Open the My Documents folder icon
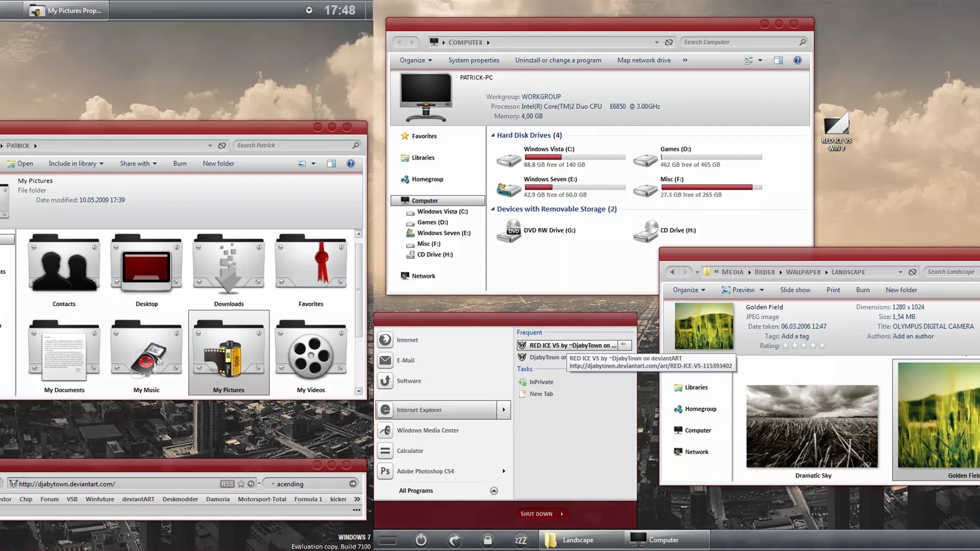Screen dimensions: 980x551 (64, 350)
